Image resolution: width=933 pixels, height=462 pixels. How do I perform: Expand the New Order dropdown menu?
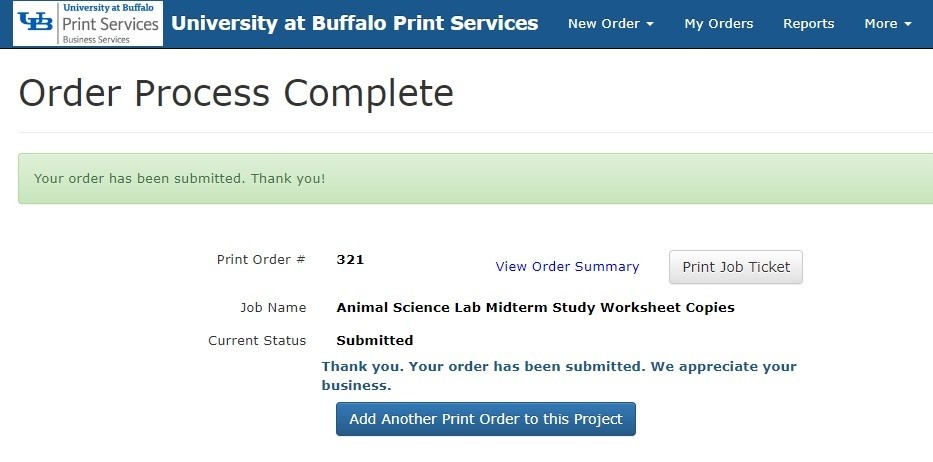coord(610,24)
